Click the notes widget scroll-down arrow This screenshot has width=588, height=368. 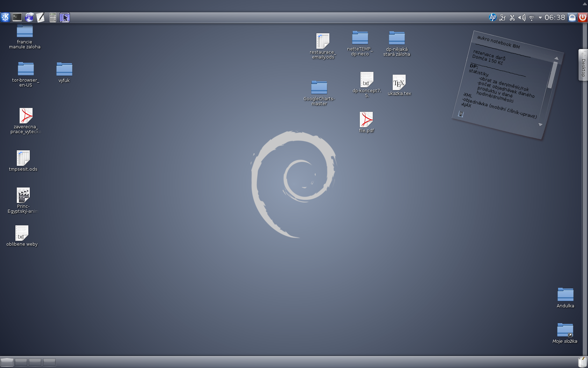[540, 124]
